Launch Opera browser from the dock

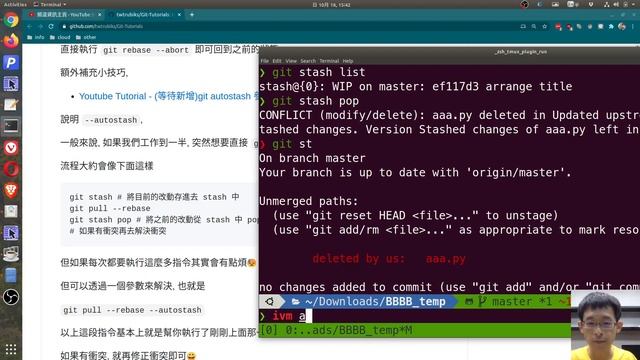(11, 169)
